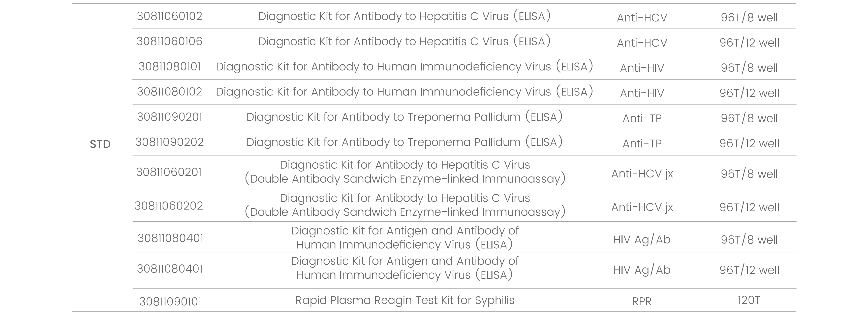Click HIV Ag/Ab in the 96T/12 well row
The width and height of the screenshot is (868, 314).
(642, 270)
